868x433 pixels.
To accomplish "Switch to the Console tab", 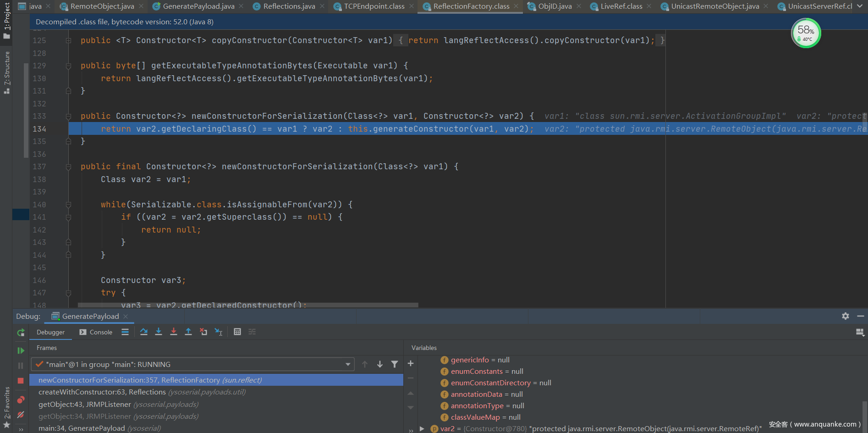I will pyautogui.click(x=96, y=332).
